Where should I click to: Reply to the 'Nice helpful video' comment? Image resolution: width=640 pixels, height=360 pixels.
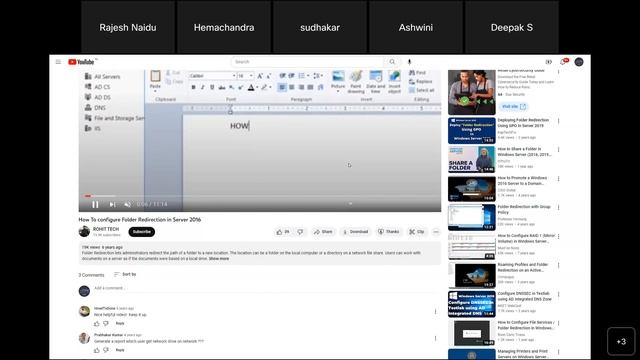[120, 324]
